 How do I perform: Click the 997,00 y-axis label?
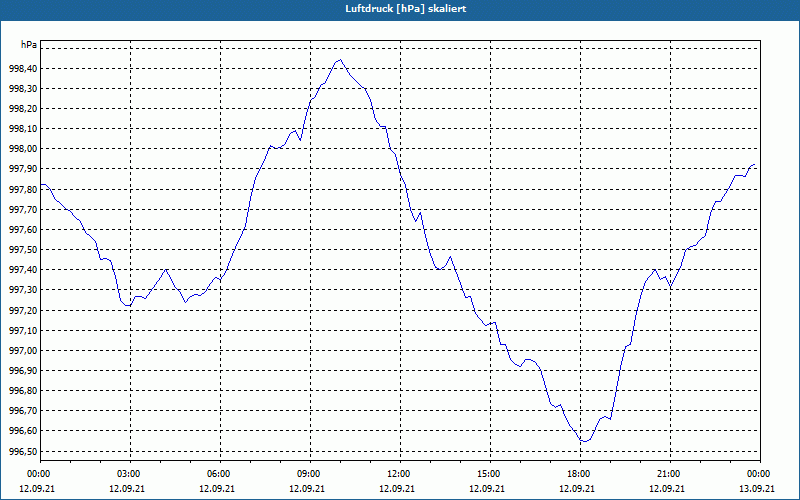point(23,351)
